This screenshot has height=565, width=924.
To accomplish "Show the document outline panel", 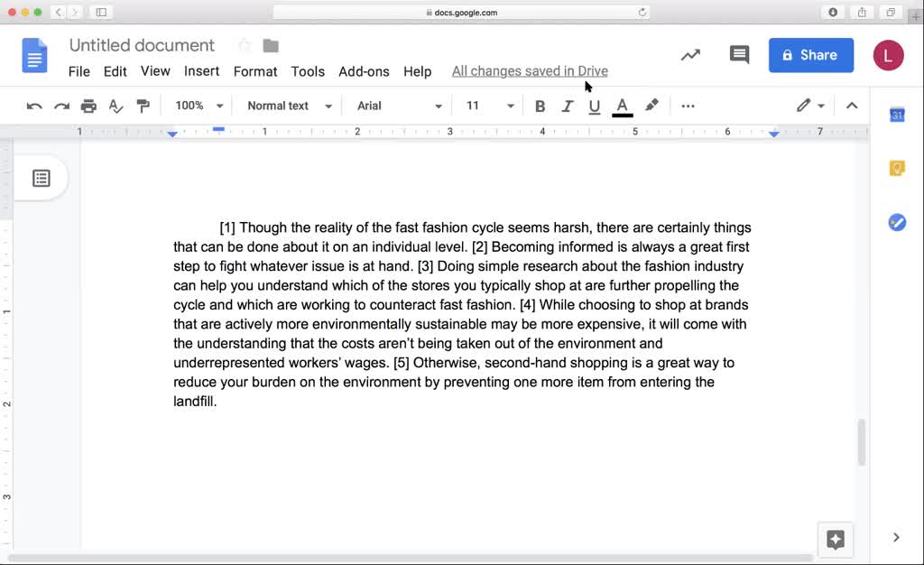I will [42, 178].
